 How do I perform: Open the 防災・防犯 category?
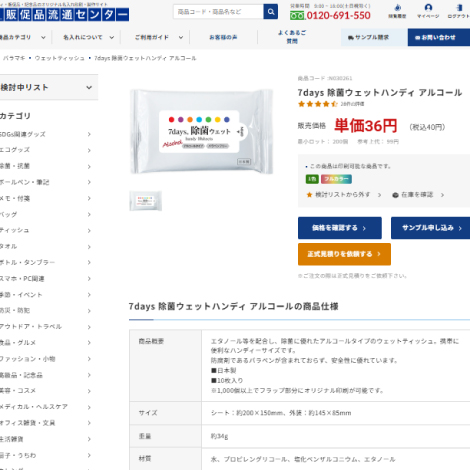pyautogui.click(x=46, y=311)
